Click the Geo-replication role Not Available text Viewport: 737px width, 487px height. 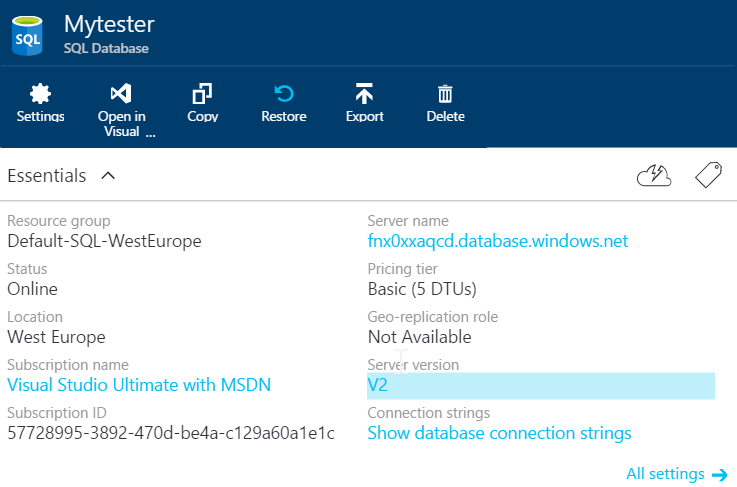tap(420, 337)
